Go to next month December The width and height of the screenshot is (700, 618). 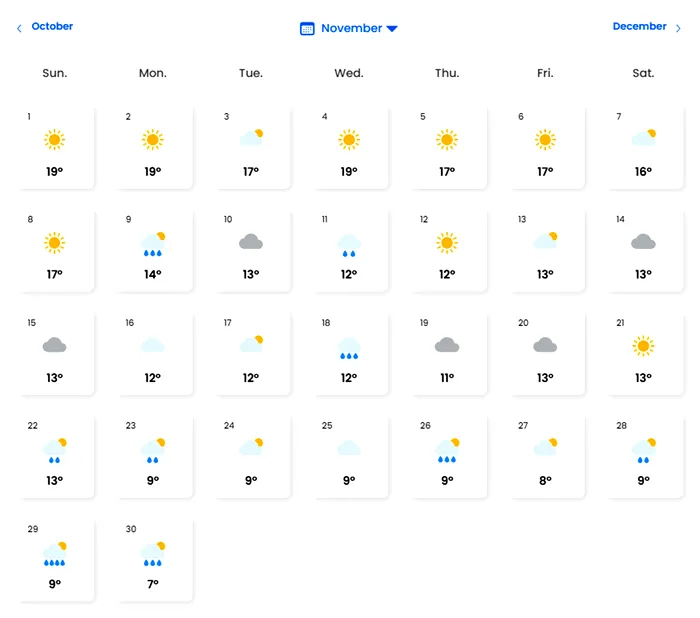pyautogui.click(x=639, y=26)
